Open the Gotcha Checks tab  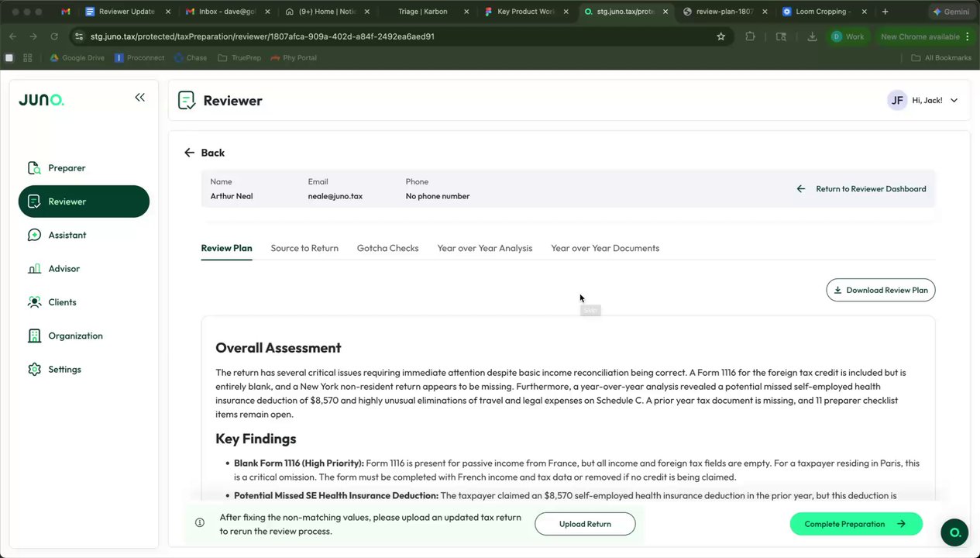(x=387, y=248)
